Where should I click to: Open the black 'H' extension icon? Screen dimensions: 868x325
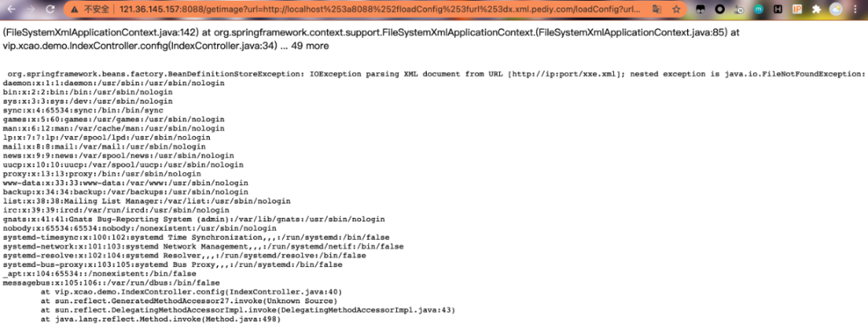click(x=778, y=10)
